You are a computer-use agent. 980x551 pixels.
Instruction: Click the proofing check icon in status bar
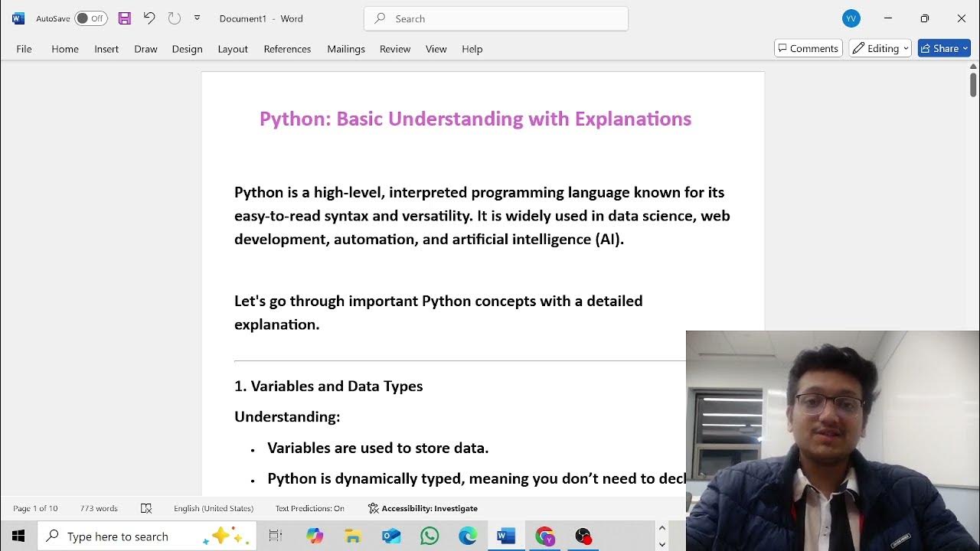pyautogui.click(x=146, y=508)
